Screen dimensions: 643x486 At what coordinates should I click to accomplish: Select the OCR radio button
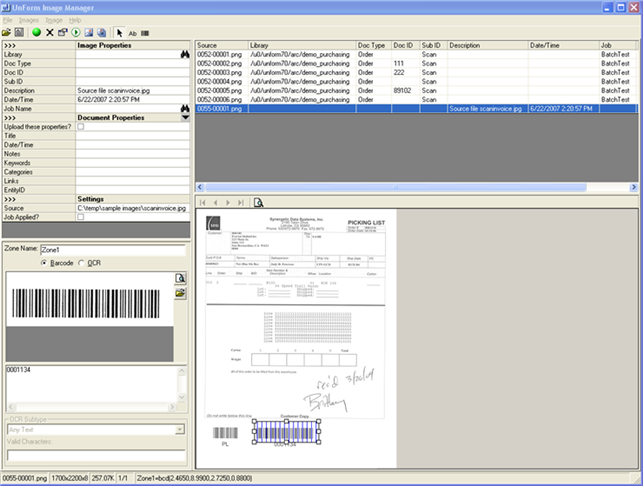click(x=83, y=263)
